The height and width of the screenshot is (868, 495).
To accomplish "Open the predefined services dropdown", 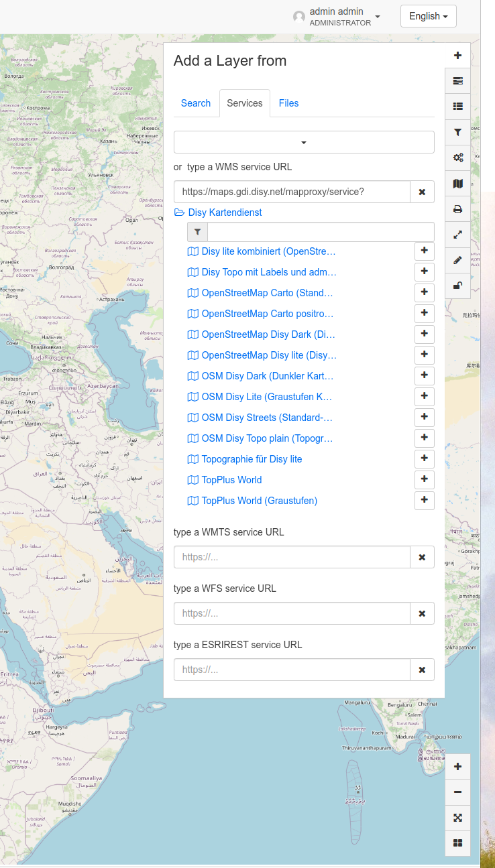I will (x=304, y=142).
